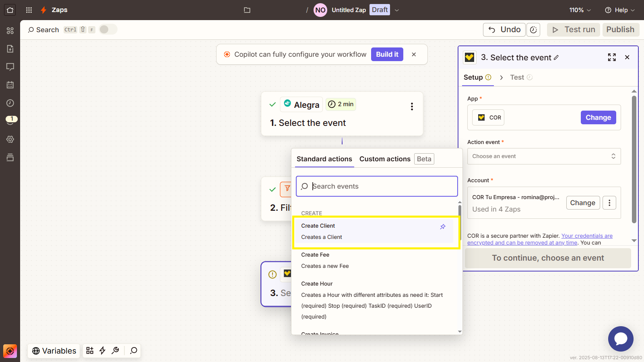Open the Copilot icon at bottom-left
Screen dimensions: 644x362
pyautogui.click(x=10, y=351)
